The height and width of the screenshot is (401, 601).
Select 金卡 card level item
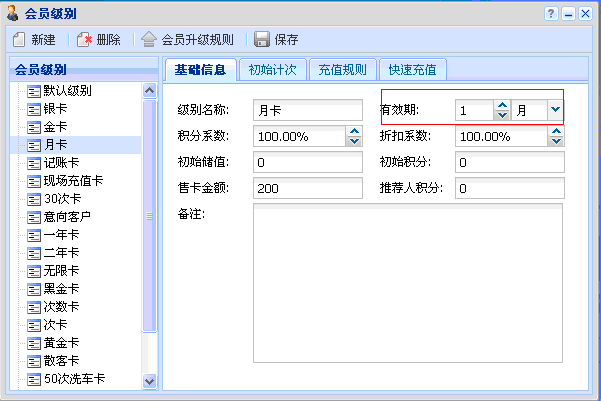click(x=55, y=127)
